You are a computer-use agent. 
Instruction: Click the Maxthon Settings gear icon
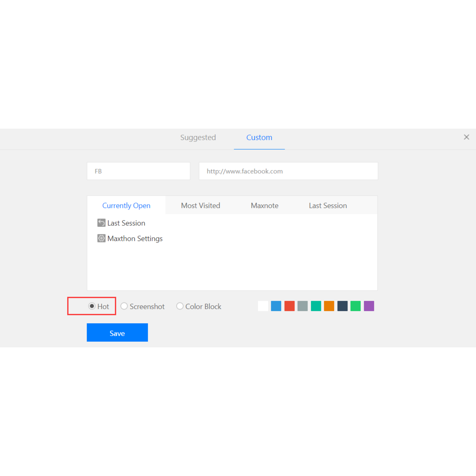pyautogui.click(x=101, y=238)
